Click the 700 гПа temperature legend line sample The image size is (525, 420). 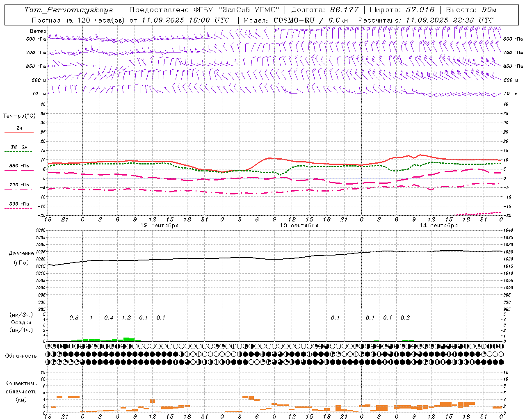(x=19, y=189)
